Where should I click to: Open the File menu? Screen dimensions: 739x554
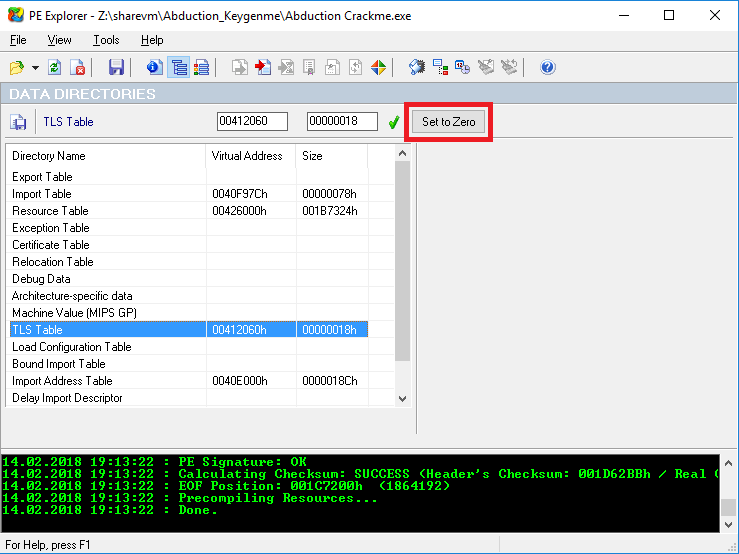coord(18,40)
